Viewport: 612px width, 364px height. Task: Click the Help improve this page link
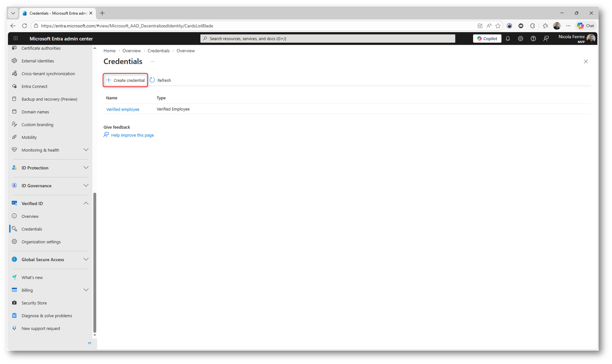(x=132, y=135)
